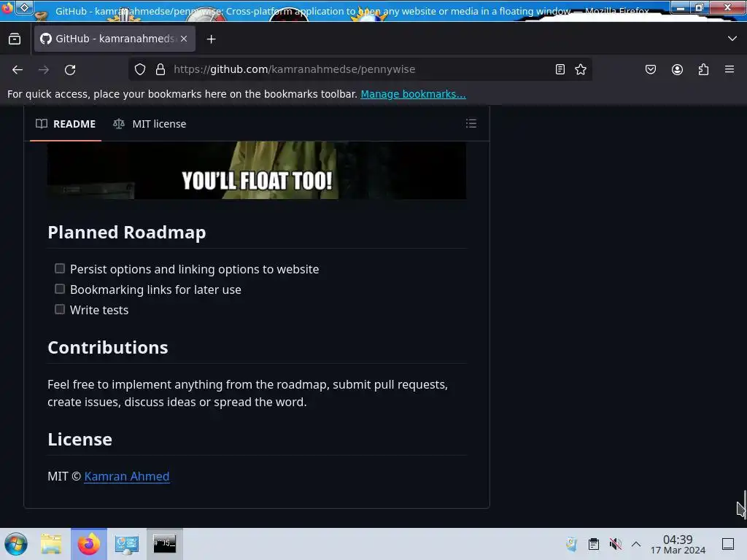This screenshot has height=560, width=747.
Task: Click the taskbar clock showing 04:39
Action: [x=678, y=544]
